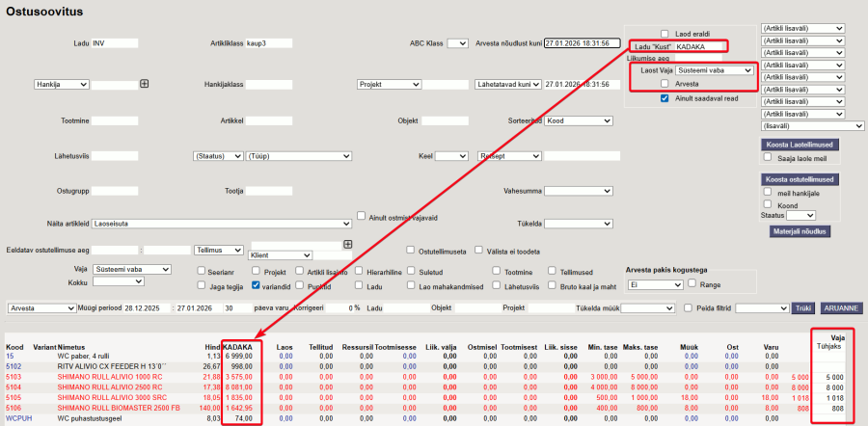Uncheck the Ainult saadaval read checkbox
868x426 pixels.
tap(665, 97)
